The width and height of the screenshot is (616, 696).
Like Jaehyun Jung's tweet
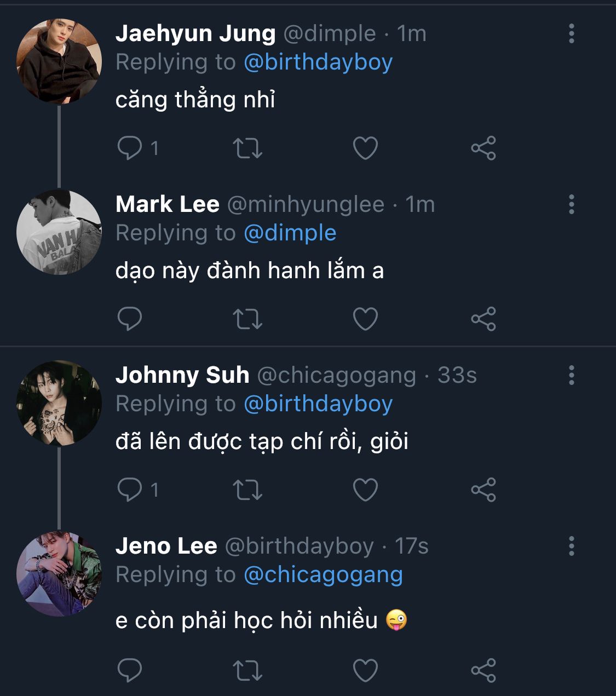(365, 148)
